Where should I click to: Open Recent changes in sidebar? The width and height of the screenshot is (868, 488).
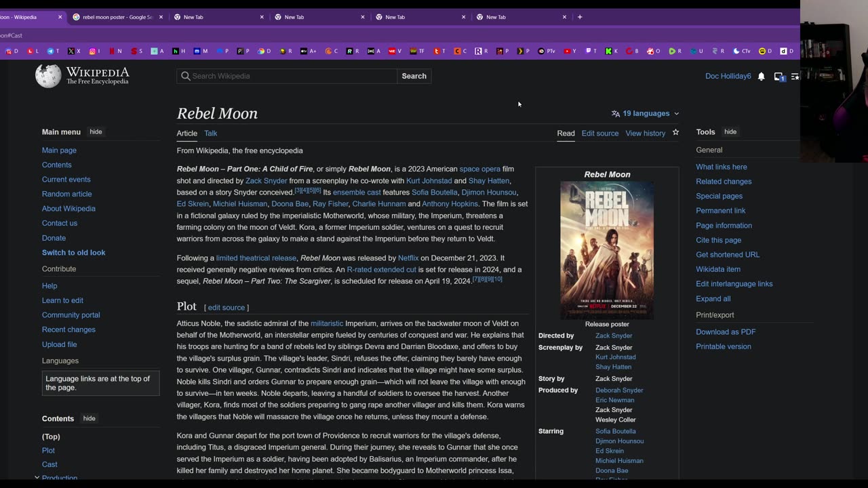68,329
